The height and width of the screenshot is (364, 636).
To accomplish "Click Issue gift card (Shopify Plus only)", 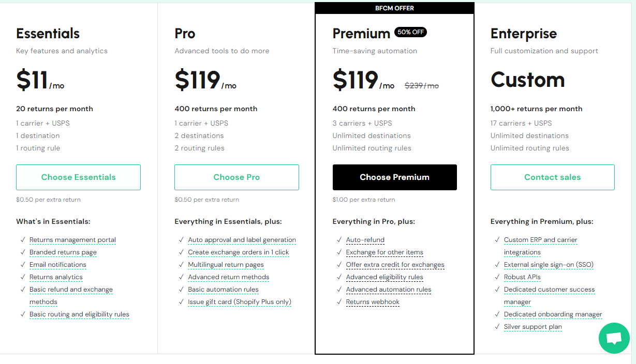I will 239,302.
